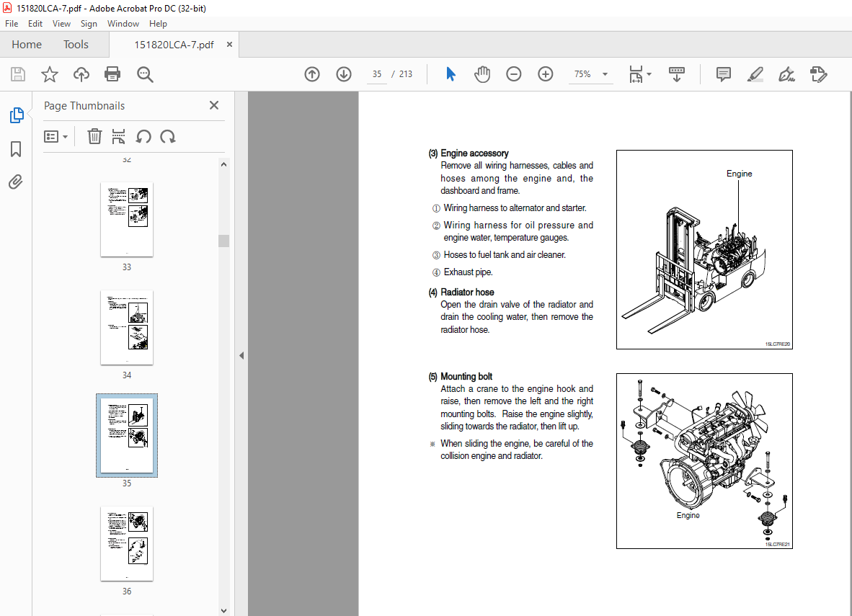Choose the Selection arrow tool
This screenshot has height=616, width=852.
coord(451,74)
